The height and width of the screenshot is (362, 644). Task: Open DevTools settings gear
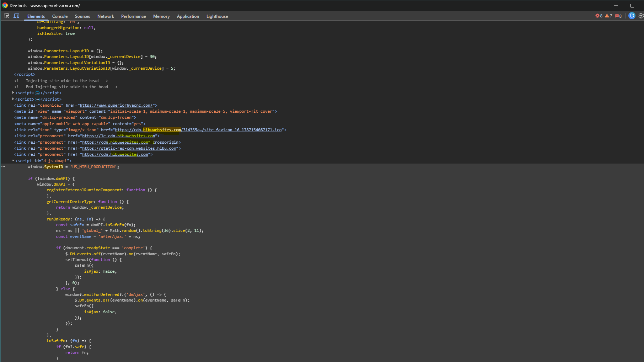pyautogui.click(x=641, y=16)
